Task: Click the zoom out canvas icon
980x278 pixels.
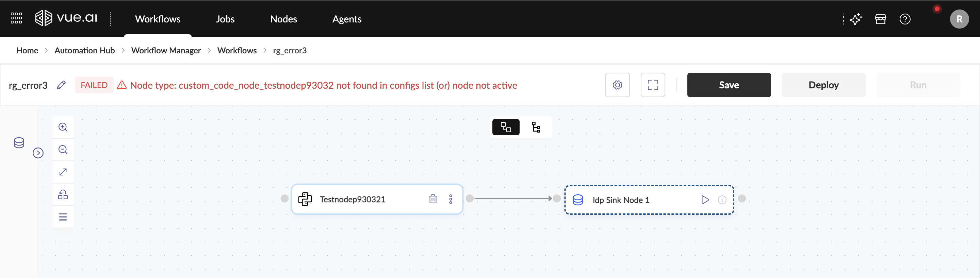Action: pyautogui.click(x=63, y=150)
